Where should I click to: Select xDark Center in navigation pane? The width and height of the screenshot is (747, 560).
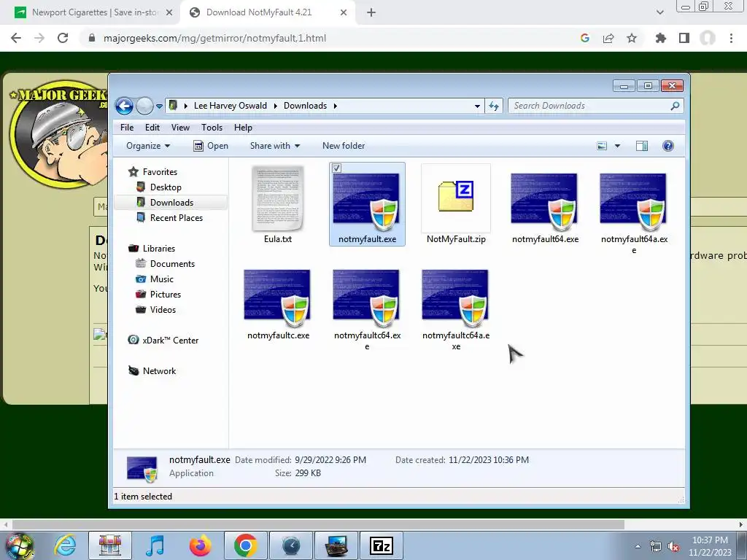pos(163,341)
